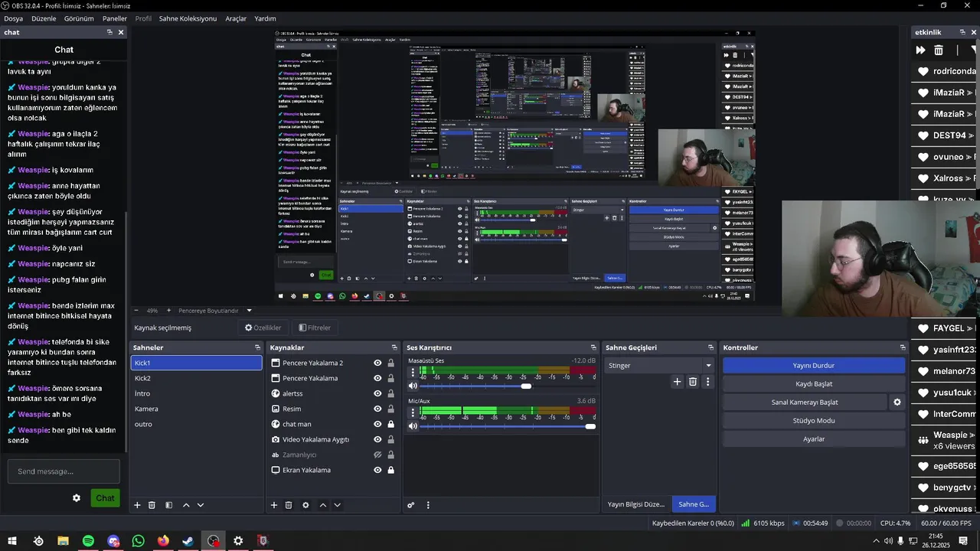This screenshot has height=551, width=980.
Task: Zoom out preview with minus button
Action: [x=136, y=311]
